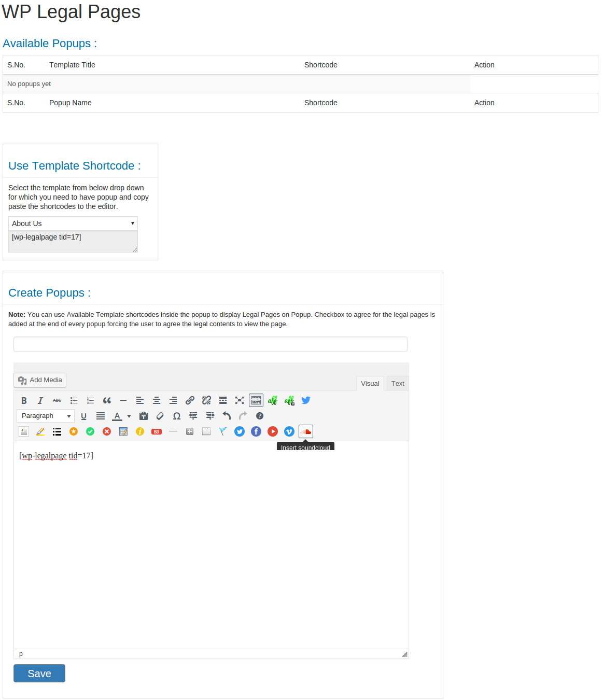Apply the current text color
The width and height of the screenshot is (604, 700).
117,416
